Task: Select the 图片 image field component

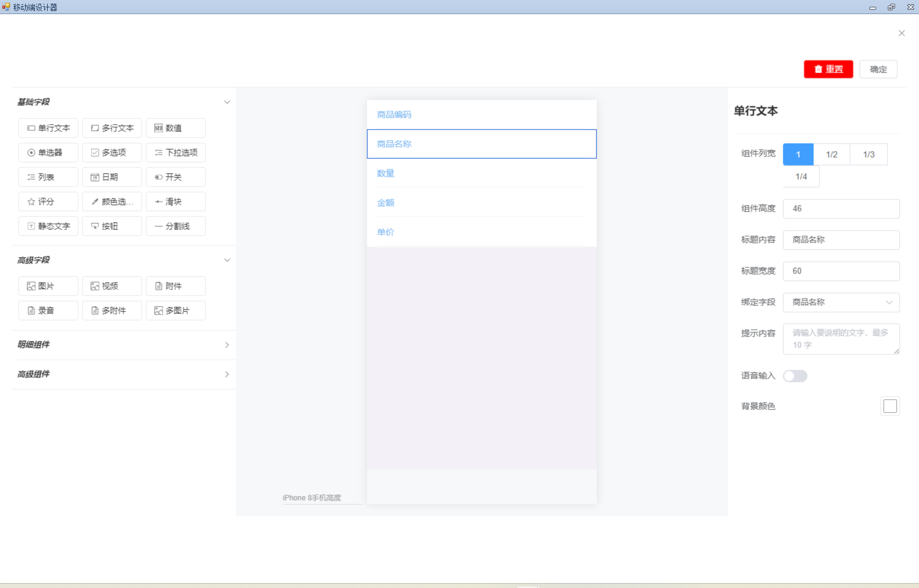Action: pos(48,286)
